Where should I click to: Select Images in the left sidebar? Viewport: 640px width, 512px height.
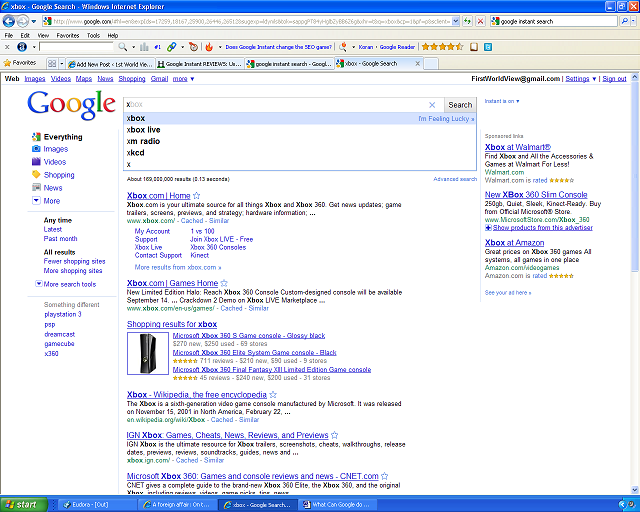pos(56,149)
